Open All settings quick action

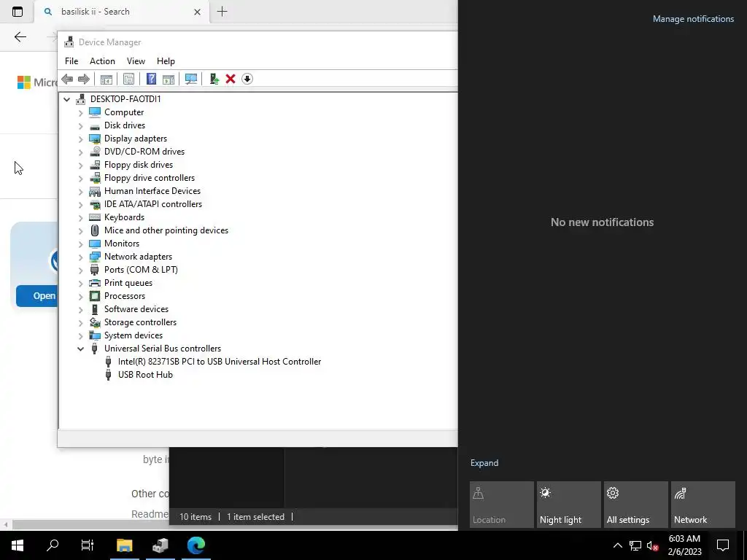pyautogui.click(x=635, y=505)
